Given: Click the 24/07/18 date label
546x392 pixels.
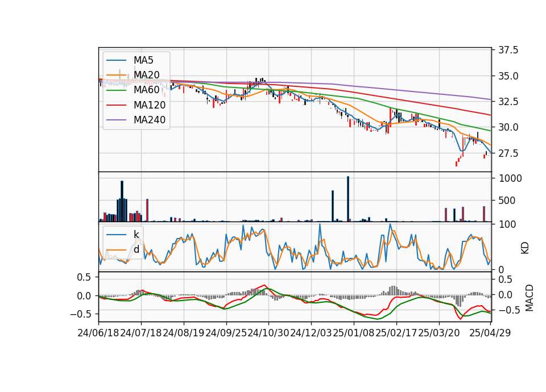Looking at the screenshot, I should pos(140,333).
